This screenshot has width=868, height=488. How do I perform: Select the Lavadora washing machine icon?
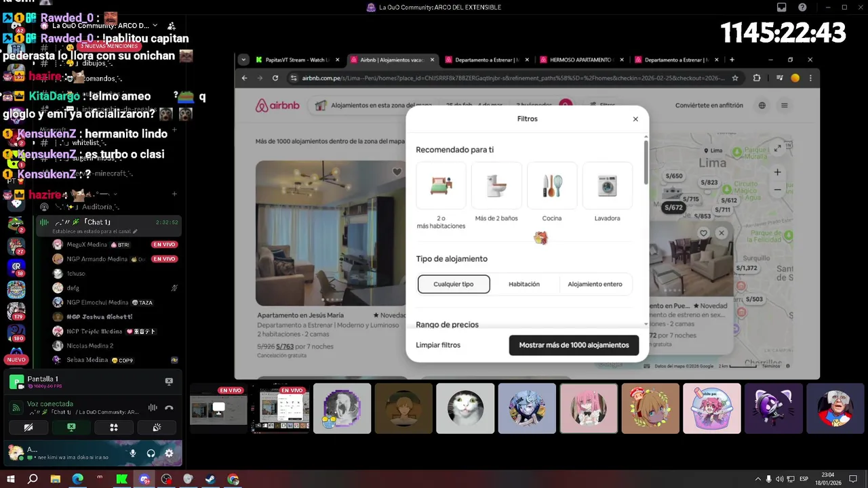point(608,186)
